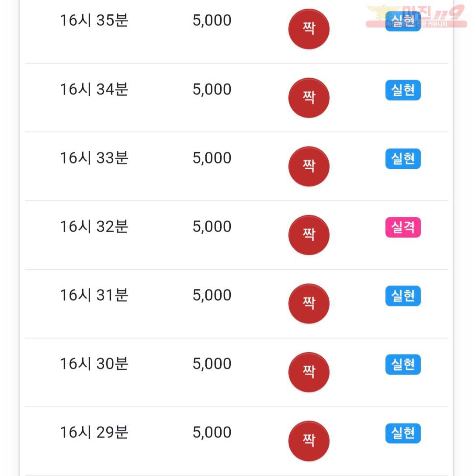This screenshot has width=472, height=476.
Task: Click the red 짝 circle in 16시 34분 row
Action: pos(309,98)
